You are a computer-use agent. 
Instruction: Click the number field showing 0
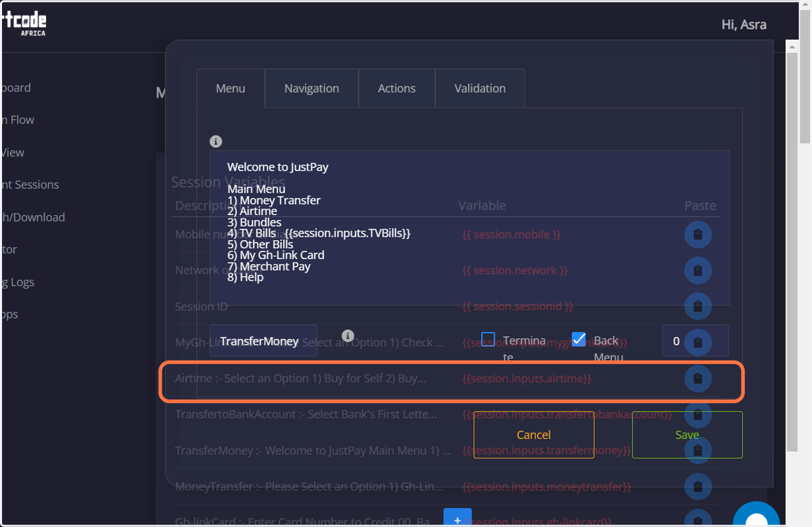(x=695, y=341)
